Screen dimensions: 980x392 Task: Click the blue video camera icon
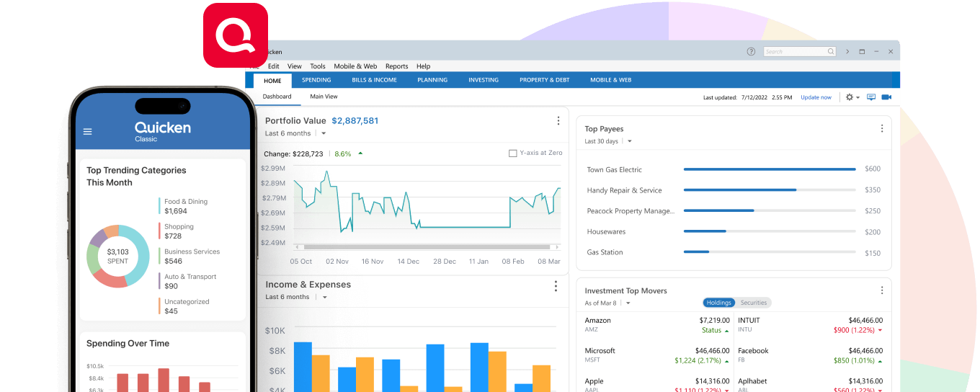(x=886, y=97)
